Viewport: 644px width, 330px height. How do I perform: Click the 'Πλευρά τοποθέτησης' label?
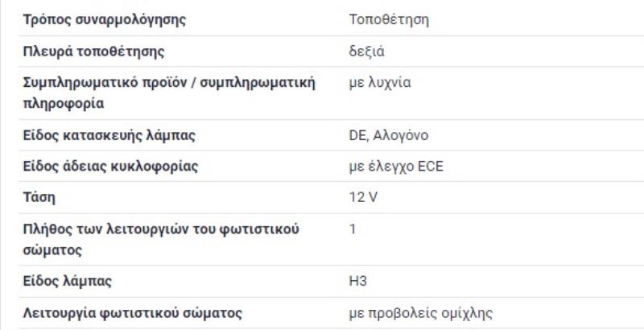click(93, 52)
